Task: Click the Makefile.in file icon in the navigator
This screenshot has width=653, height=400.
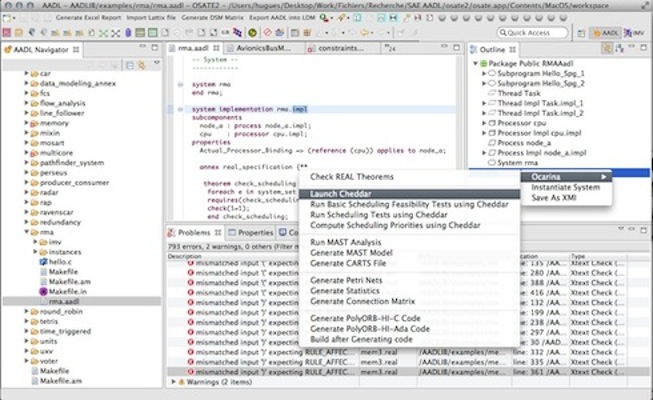Action: [x=43, y=292]
